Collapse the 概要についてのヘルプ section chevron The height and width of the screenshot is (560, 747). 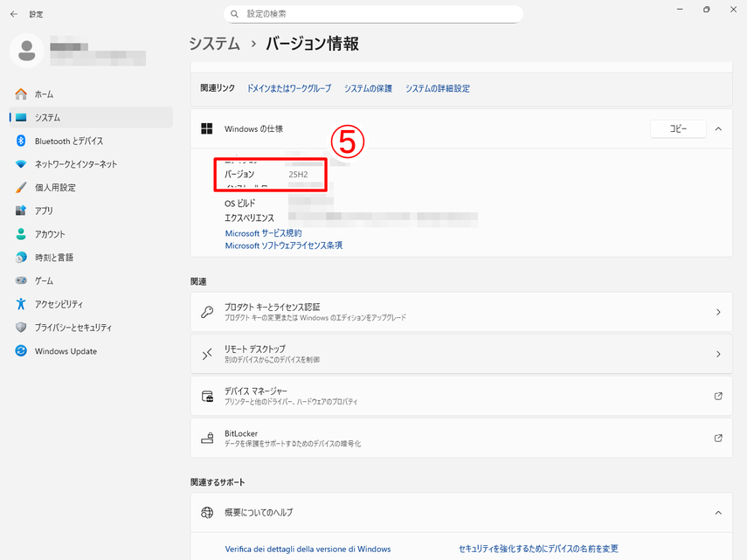(x=718, y=513)
